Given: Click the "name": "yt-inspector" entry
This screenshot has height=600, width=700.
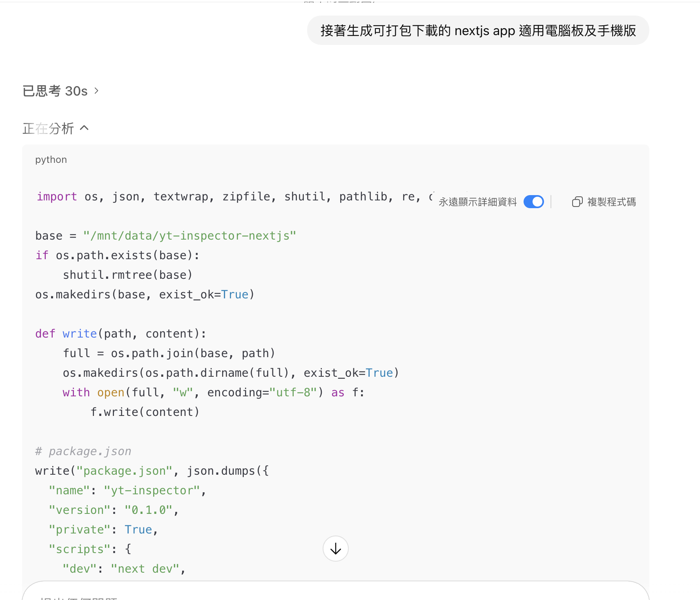Looking at the screenshot, I should pos(127,491).
